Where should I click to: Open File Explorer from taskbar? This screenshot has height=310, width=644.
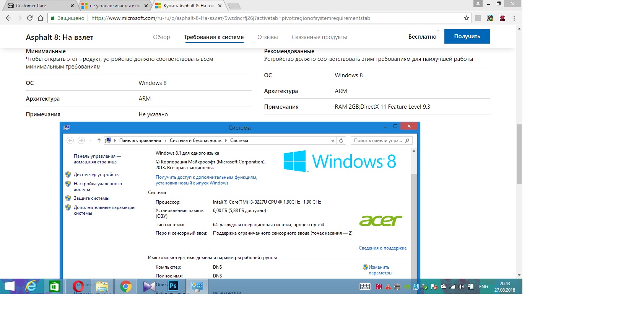pos(102,286)
